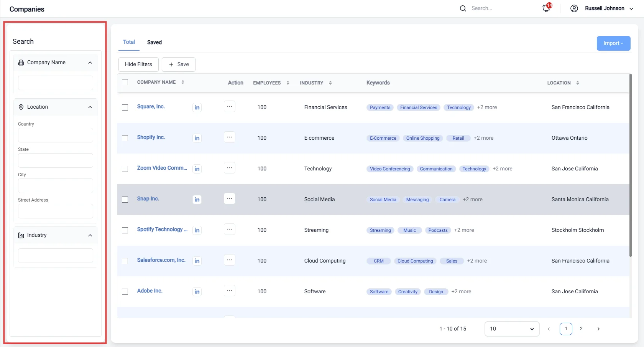This screenshot has height=347, width=644.
Task: Open action menu for Shopify Inc.
Action: pos(230,137)
